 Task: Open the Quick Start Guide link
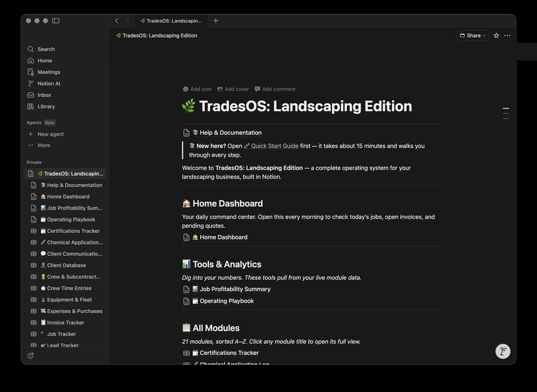coord(271,146)
